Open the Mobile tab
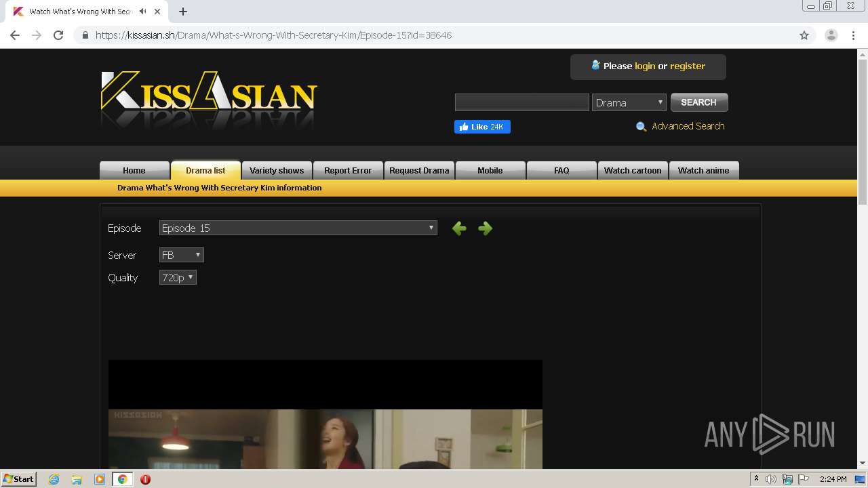The width and height of the screenshot is (868, 488). (490, 170)
